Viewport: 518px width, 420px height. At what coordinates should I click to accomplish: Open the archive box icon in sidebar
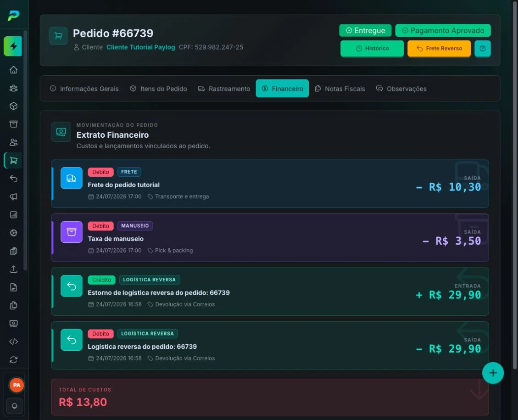(14, 124)
